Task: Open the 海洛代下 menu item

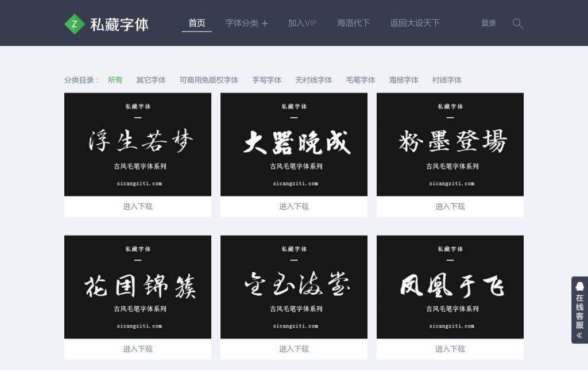Action: pos(353,24)
